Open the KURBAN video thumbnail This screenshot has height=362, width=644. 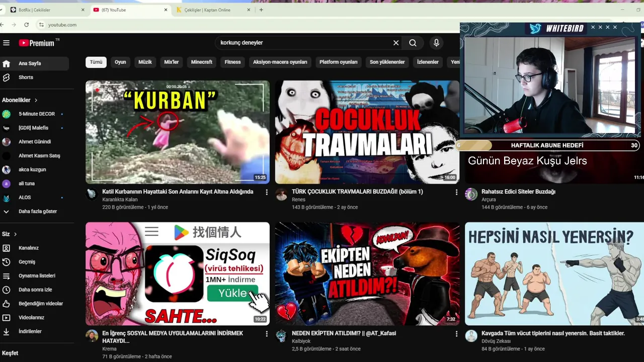178,132
